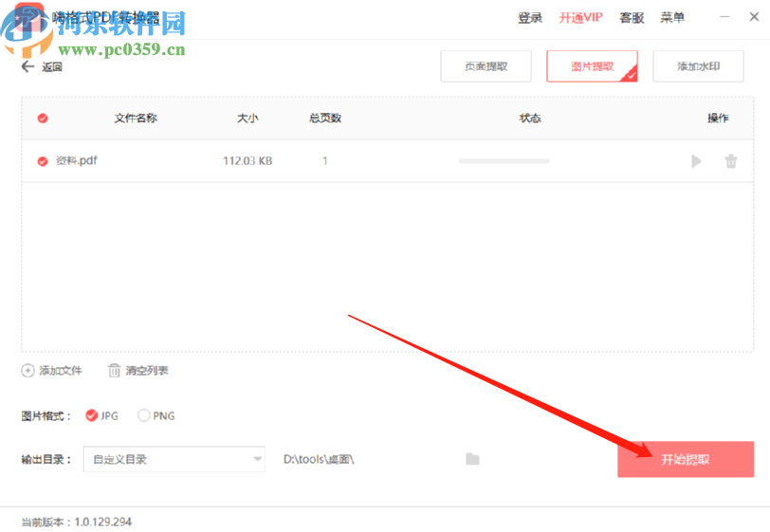This screenshot has width=770, height=532.
Task: Click the 返回 label
Action: tap(51, 67)
